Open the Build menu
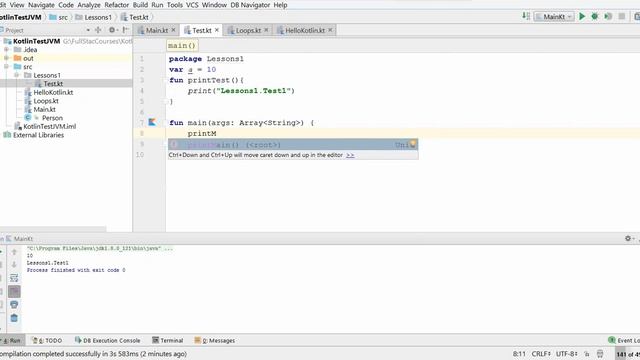640x360 pixels. point(140,5)
